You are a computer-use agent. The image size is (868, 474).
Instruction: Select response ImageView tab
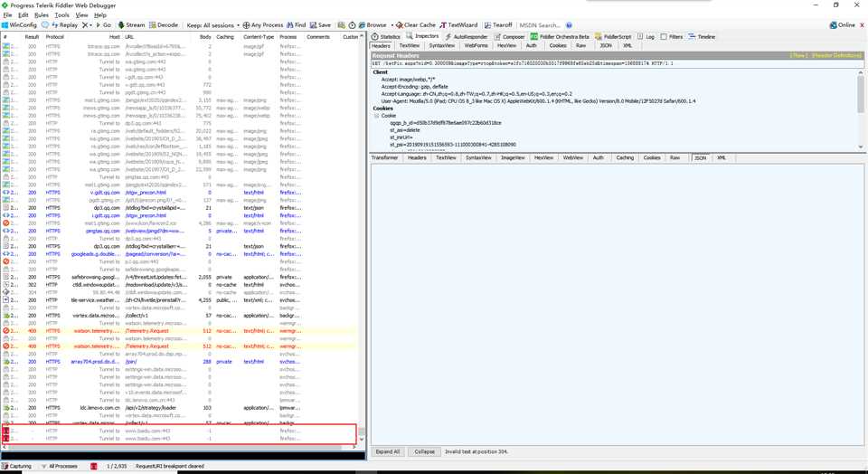pyautogui.click(x=513, y=157)
